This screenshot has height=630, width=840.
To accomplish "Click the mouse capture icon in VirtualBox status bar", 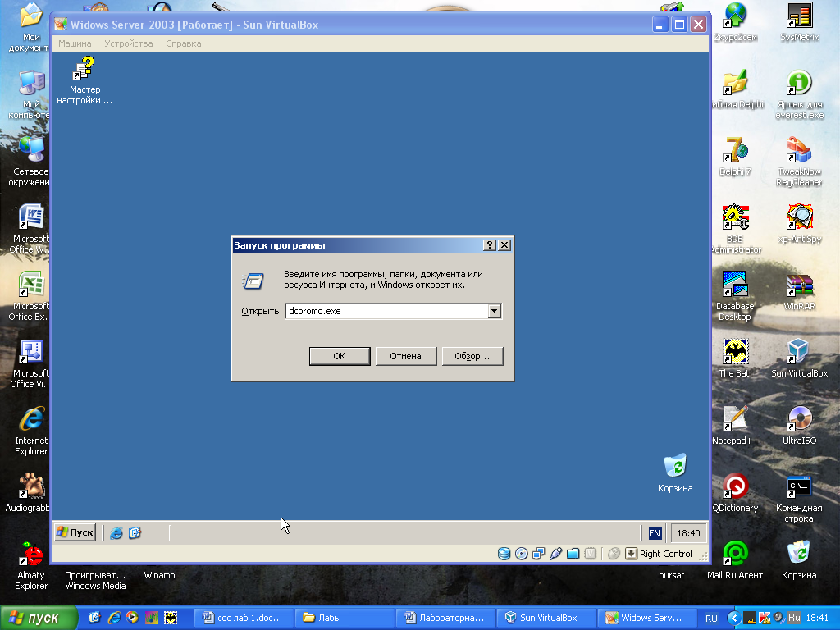I will [614, 554].
